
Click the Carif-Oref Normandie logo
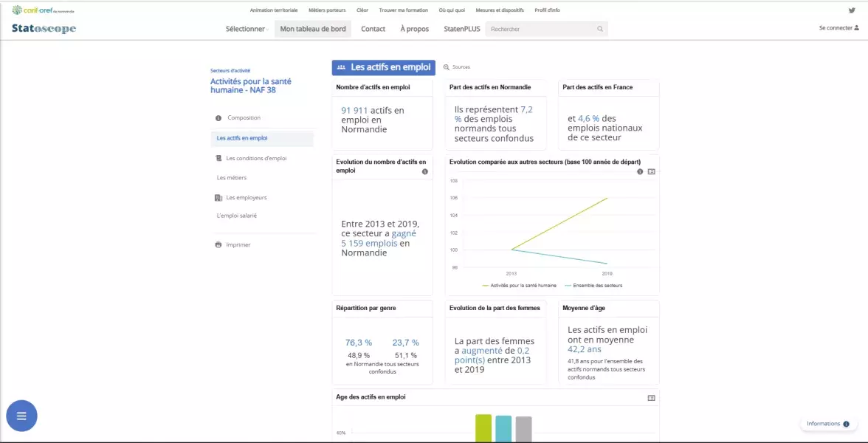[x=43, y=10]
